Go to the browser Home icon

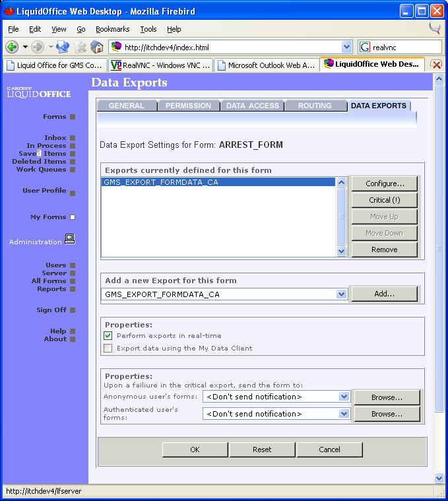(97, 47)
